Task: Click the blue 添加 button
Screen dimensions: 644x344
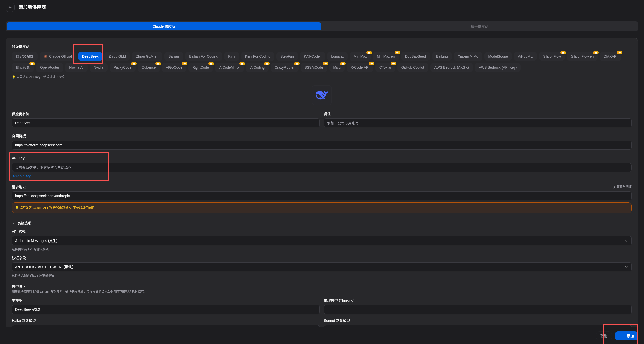Action: click(626, 336)
